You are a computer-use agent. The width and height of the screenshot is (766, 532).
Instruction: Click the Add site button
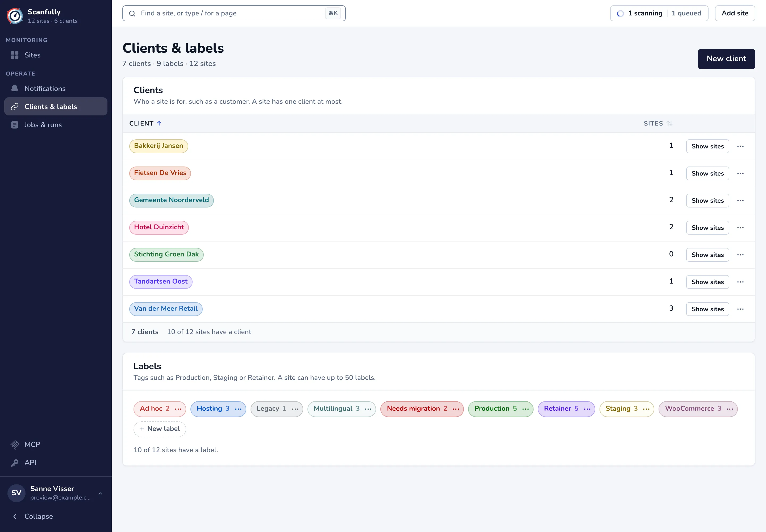tap(735, 13)
